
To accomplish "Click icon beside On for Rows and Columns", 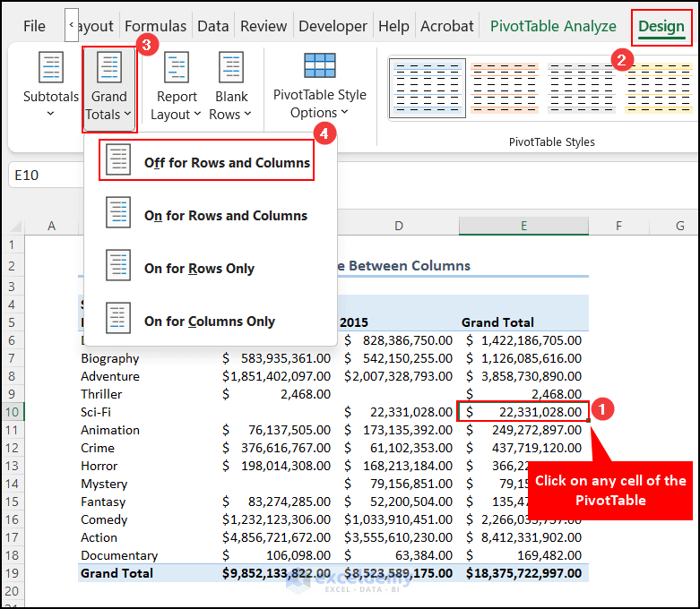I will coord(118,212).
